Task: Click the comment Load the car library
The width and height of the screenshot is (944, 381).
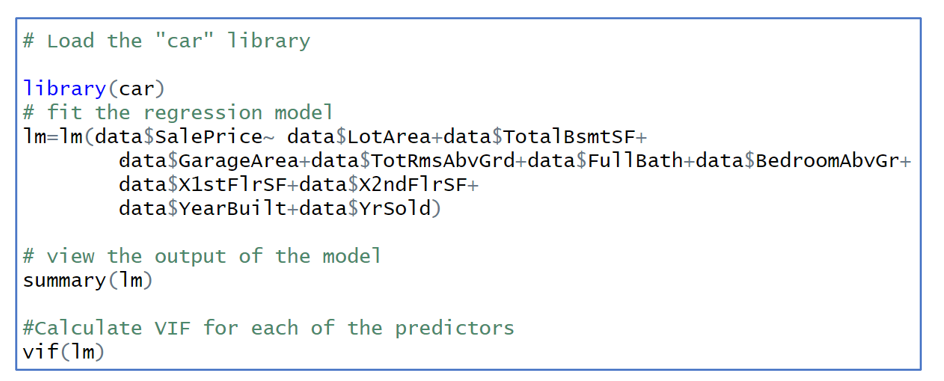Action: tap(167, 41)
